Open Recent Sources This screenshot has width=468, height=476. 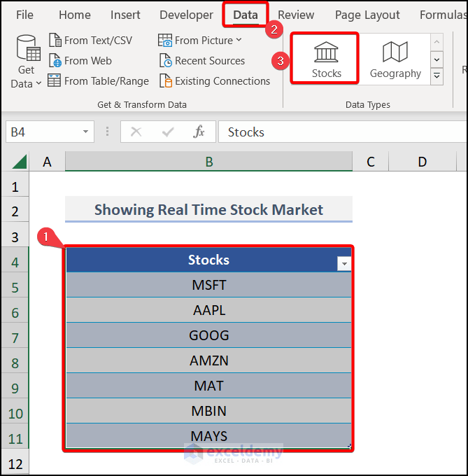(202, 61)
